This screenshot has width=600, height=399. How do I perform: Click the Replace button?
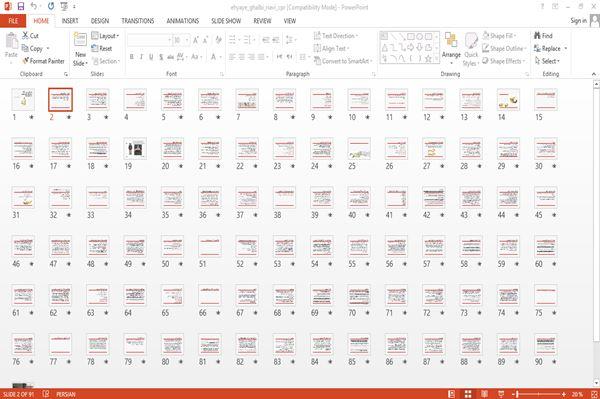click(547, 48)
